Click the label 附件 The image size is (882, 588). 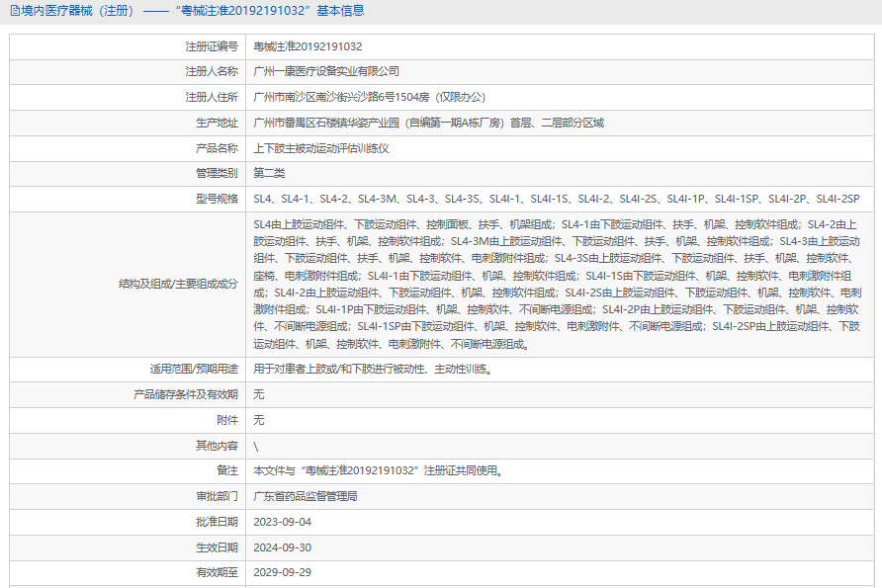tap(227, 420)
